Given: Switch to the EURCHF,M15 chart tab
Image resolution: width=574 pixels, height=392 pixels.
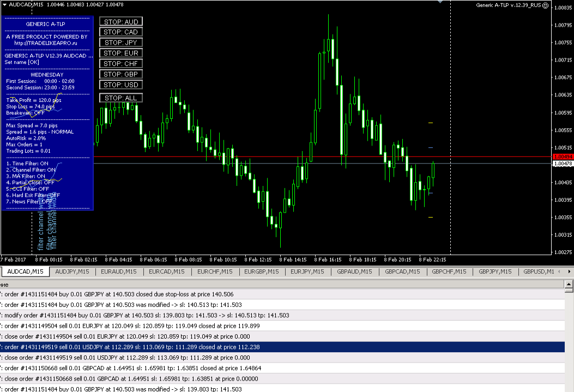Looking at the screenshot, I should coord(215,272).
